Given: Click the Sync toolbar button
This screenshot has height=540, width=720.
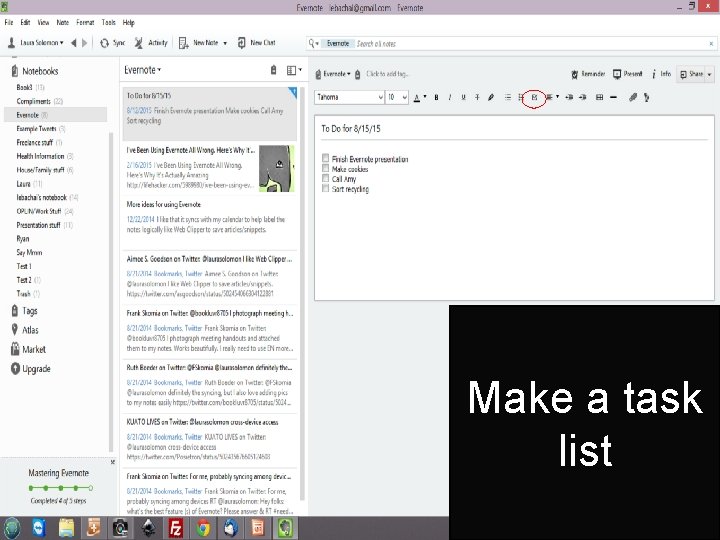Looking at the screenshot, I should click(112, 43).
